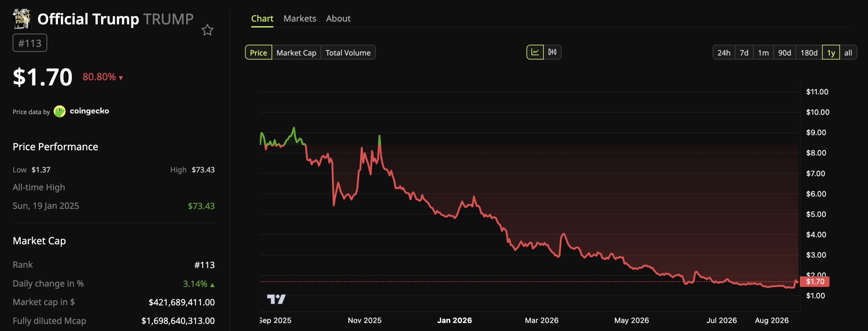Image resolution: width=868 pixels, height=331 pixels.
Task: Switch to line chart view
Action: tap(535, 52)
